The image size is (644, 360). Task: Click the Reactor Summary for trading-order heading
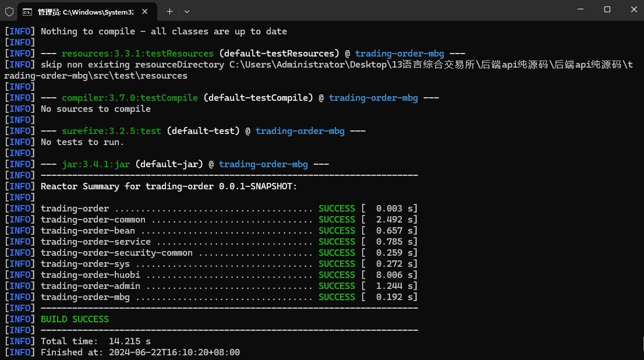tap(169, 186)
